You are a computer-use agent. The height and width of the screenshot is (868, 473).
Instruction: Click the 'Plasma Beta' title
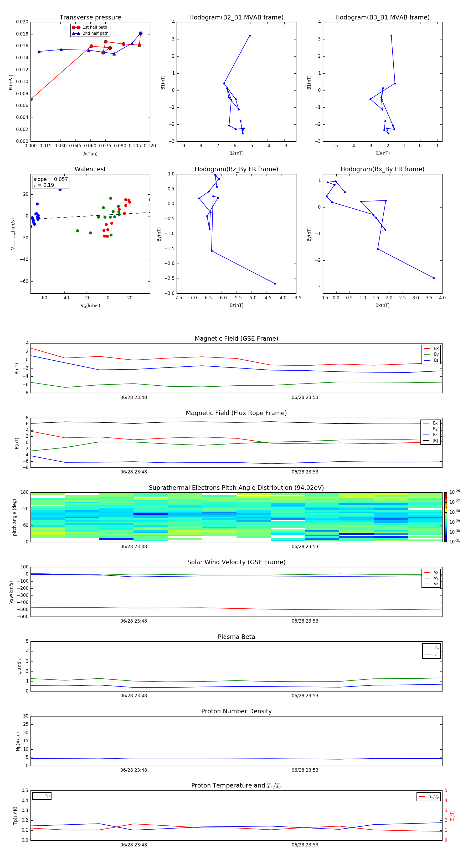(236, 637)
